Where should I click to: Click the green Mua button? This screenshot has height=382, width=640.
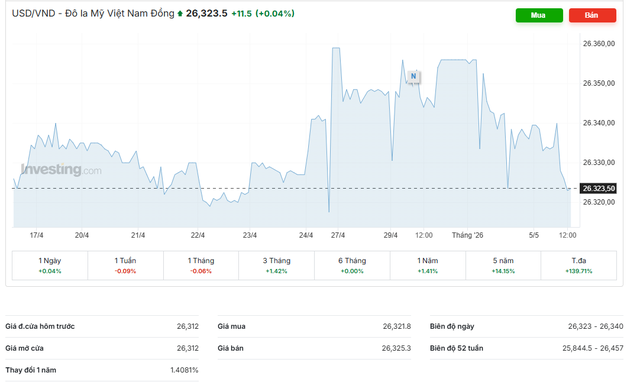tap(539, 15)
